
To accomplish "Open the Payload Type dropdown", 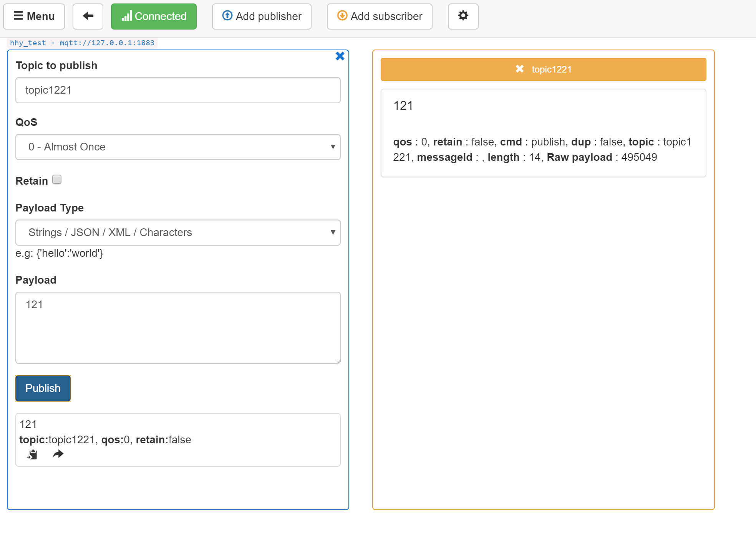I will point(178,233).
